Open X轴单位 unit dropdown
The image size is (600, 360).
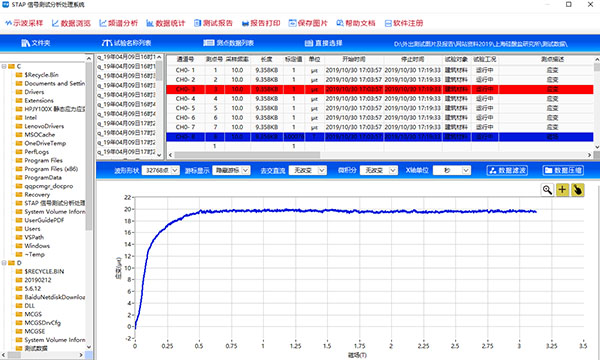(452, 170)
